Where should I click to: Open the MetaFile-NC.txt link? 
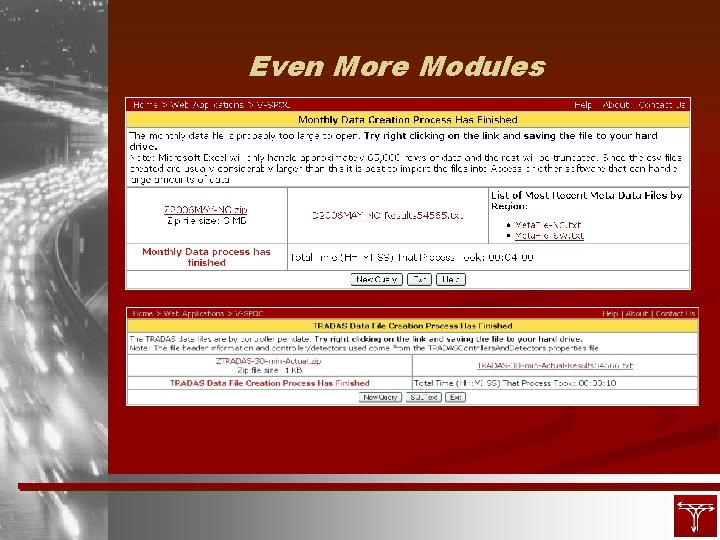[548, 225]
